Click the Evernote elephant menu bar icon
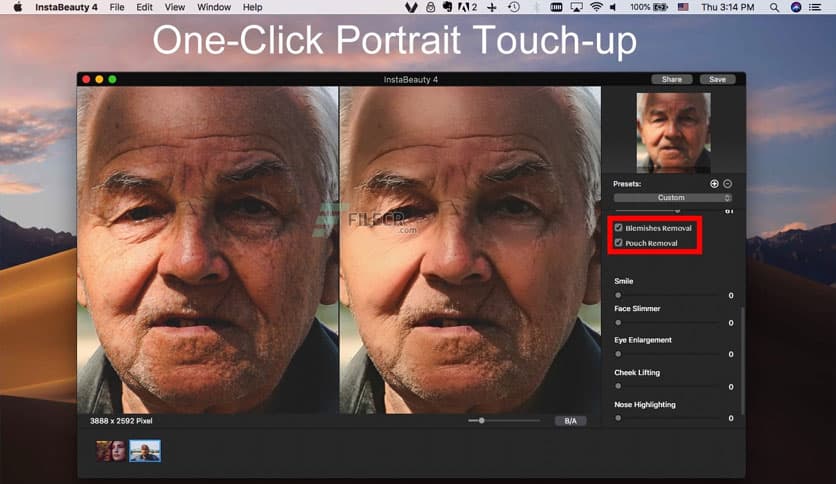This screenshot has height=484, width=836. [x=447, y=7]
